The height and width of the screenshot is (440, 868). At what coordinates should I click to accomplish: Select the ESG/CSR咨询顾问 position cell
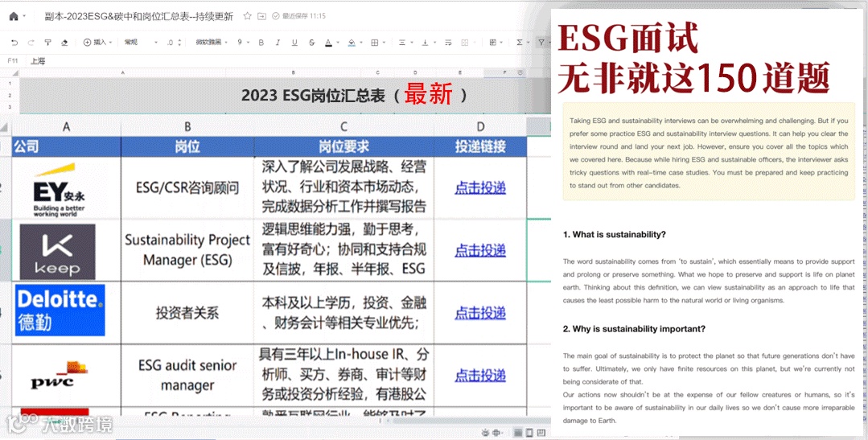pos(187,187)
